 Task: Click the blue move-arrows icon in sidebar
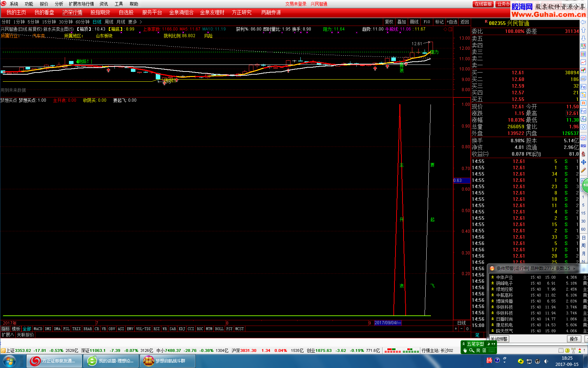[583, 162]
